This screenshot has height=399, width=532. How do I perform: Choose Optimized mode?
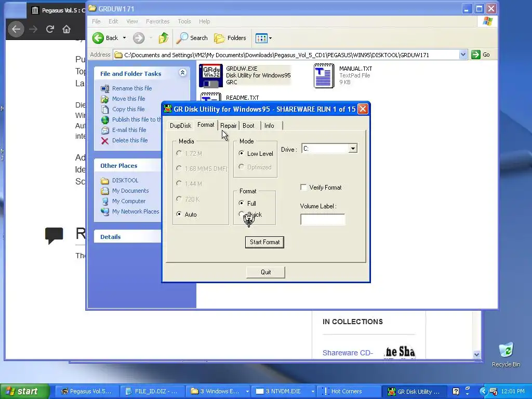point(241,167)
